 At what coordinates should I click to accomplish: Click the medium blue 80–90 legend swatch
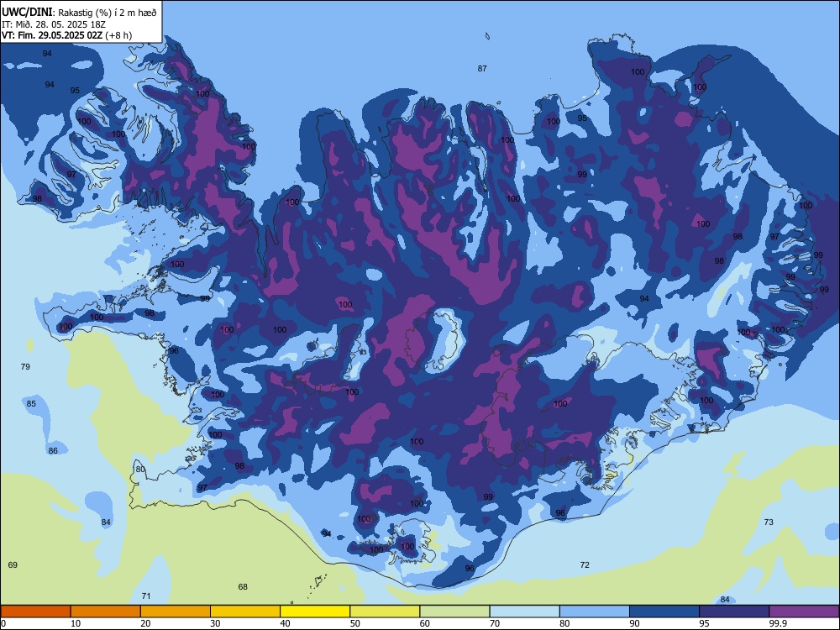(x=594, y=612)
